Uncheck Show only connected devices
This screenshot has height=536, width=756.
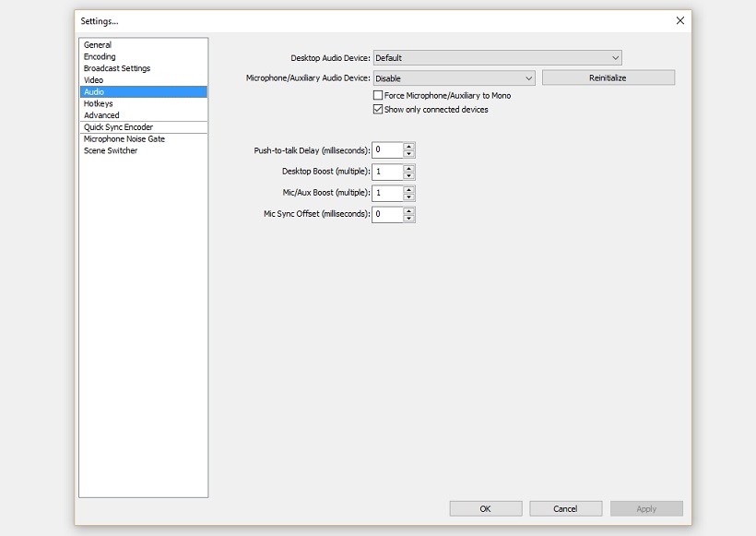(378, 110)
